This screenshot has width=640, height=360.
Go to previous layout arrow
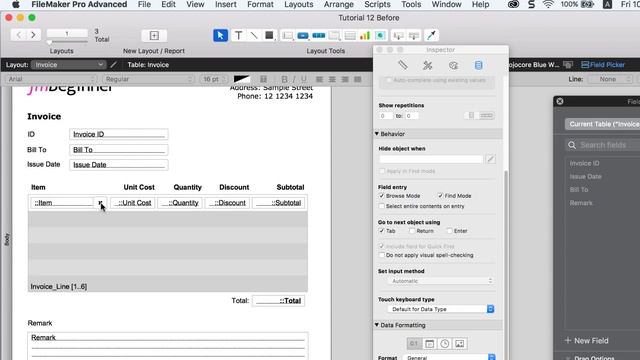pyautogui.click(x=19, y=35)
